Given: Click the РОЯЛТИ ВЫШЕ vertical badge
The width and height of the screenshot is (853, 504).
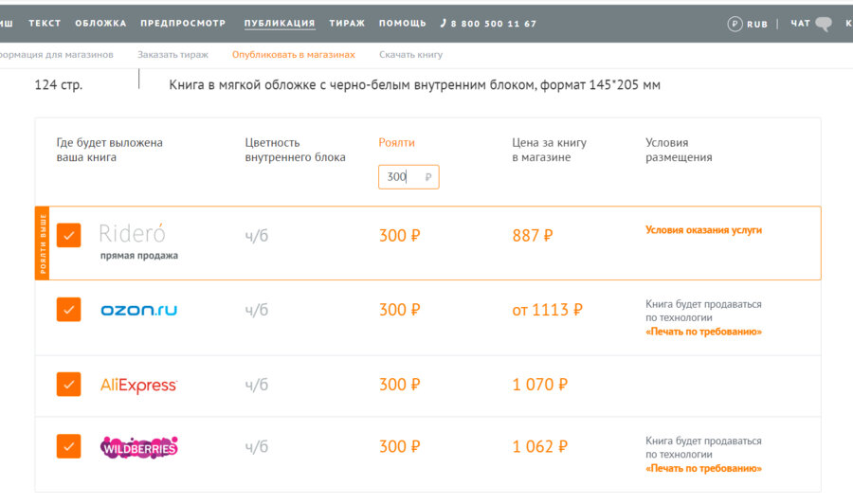Looking at the screenshot, I should click(x=43, y=243).
